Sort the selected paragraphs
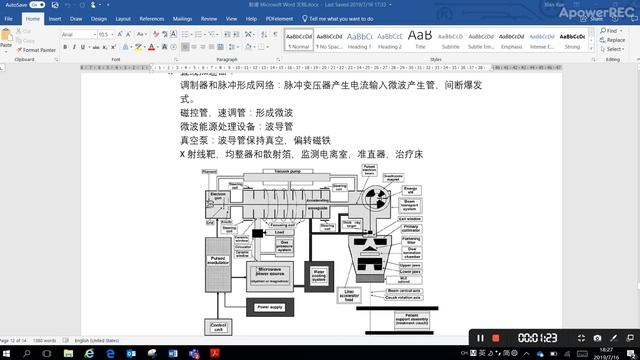640x360 pixels. pos(264,34)
